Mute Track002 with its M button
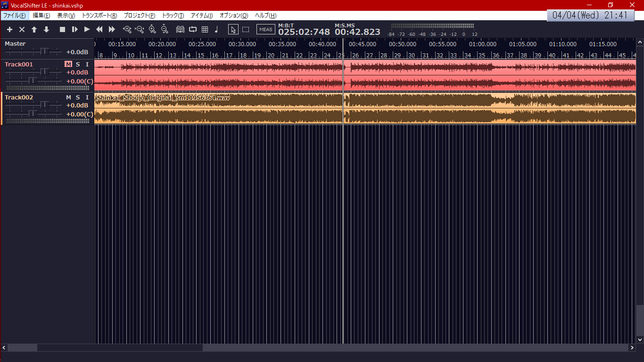 [68, 97]
